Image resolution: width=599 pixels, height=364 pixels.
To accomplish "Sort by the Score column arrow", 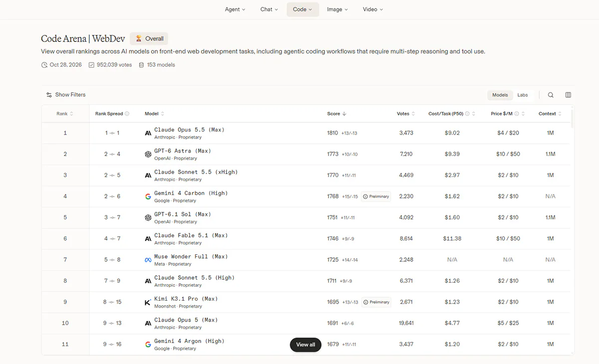I will coord(344,114).
